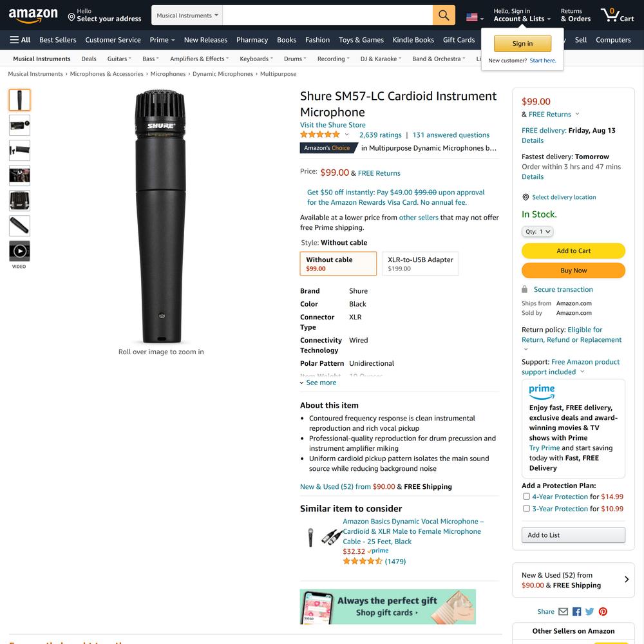Open the Musical Instruments search category dropdown
The width and height of the screenshot is (644, 644).
187,15
